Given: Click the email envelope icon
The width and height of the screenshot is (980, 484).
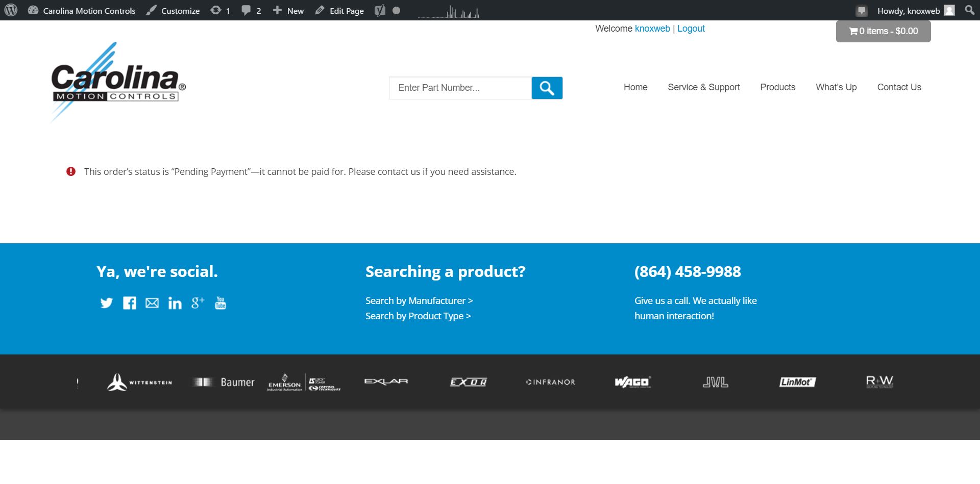Looking at the screenshot, I should [x=152, y=303].
